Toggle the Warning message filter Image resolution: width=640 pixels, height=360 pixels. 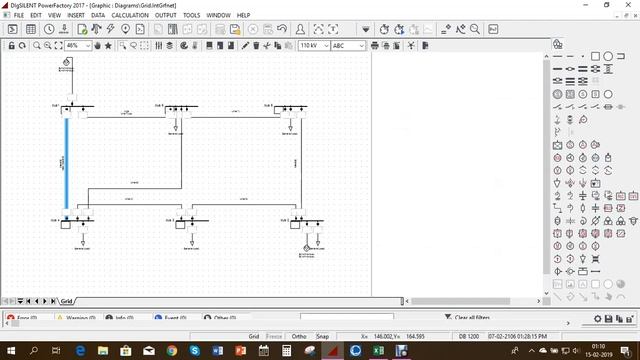tap(77, 318)
